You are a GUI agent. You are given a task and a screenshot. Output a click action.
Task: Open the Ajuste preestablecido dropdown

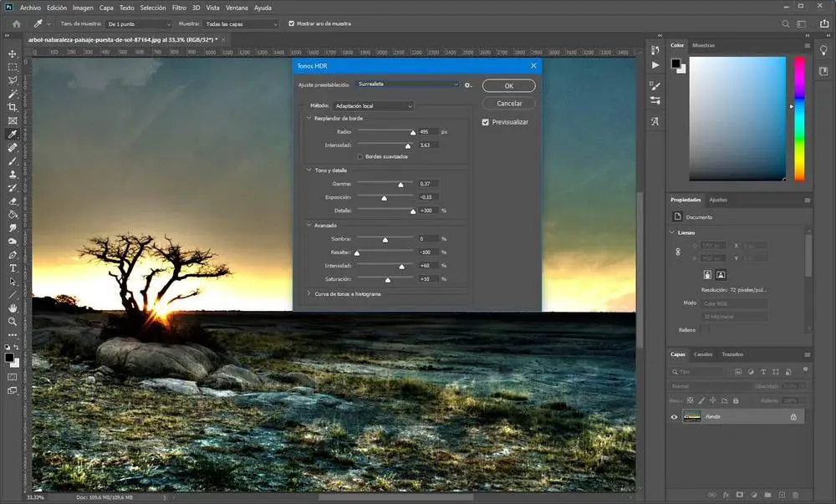(407, 84)
